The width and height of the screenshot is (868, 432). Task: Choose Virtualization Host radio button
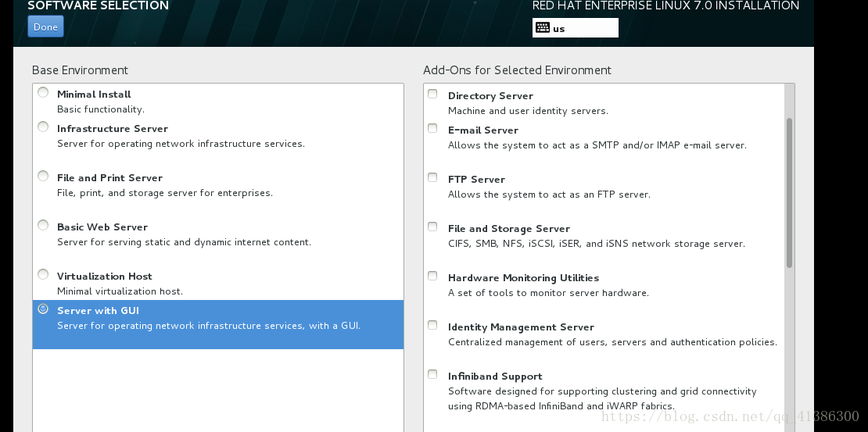[43, 274]
